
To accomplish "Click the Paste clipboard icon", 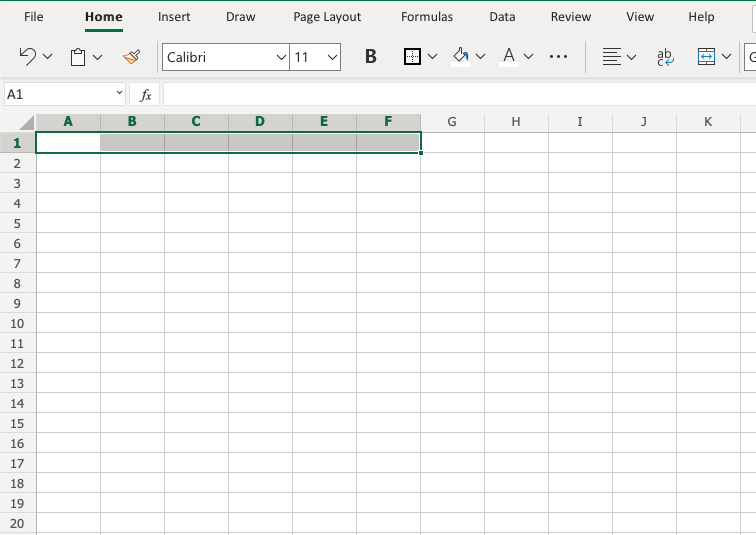I will 78,57.
